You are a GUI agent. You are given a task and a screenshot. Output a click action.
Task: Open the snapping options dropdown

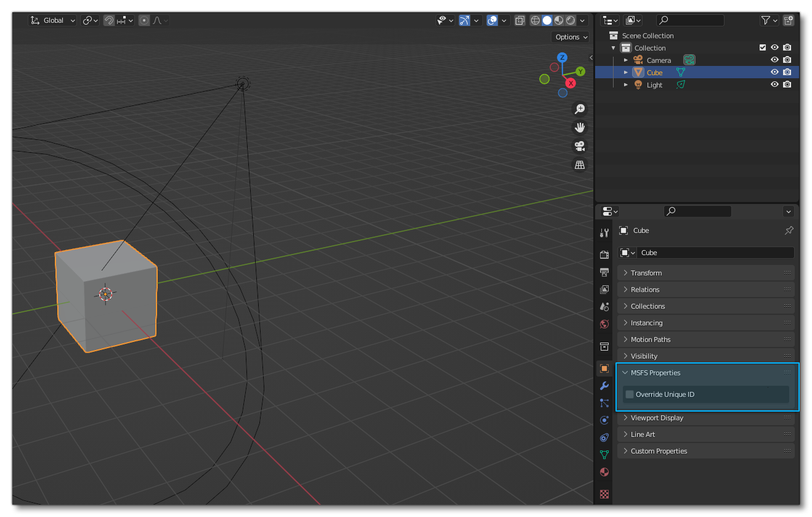coord(125,20)
